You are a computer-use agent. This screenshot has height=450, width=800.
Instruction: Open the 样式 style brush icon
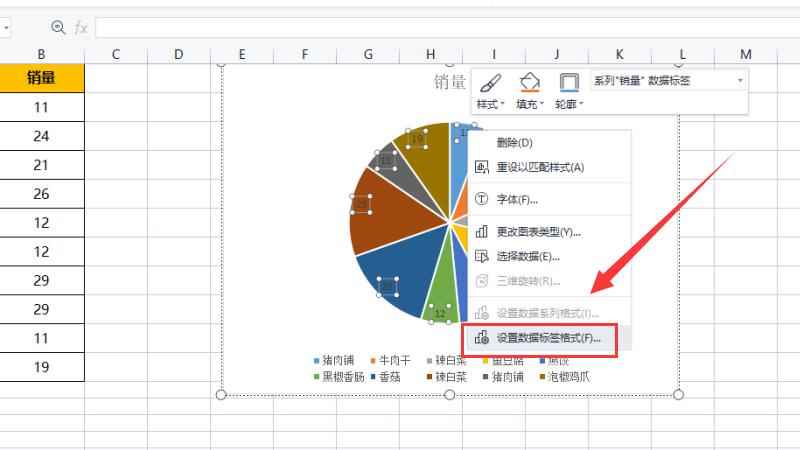coord(490,82)
